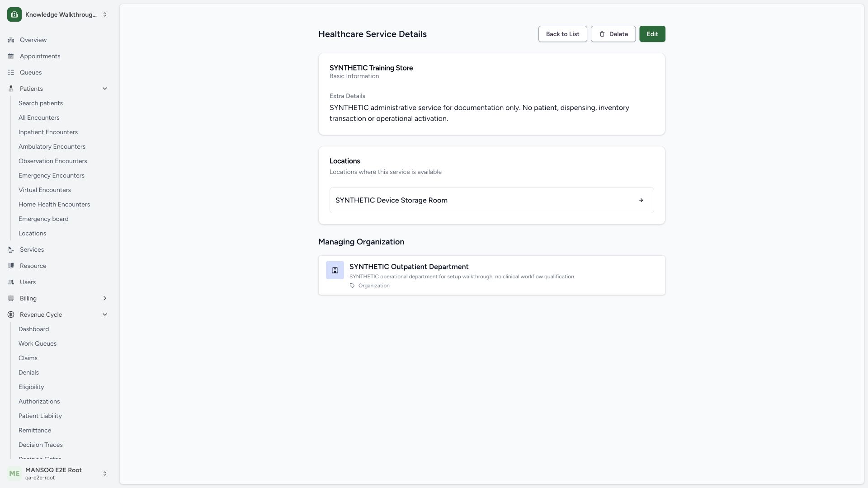This screenshot has height=488, width=868.
Task: Click the trash icon in Delete button
Action: coord(602,34)
